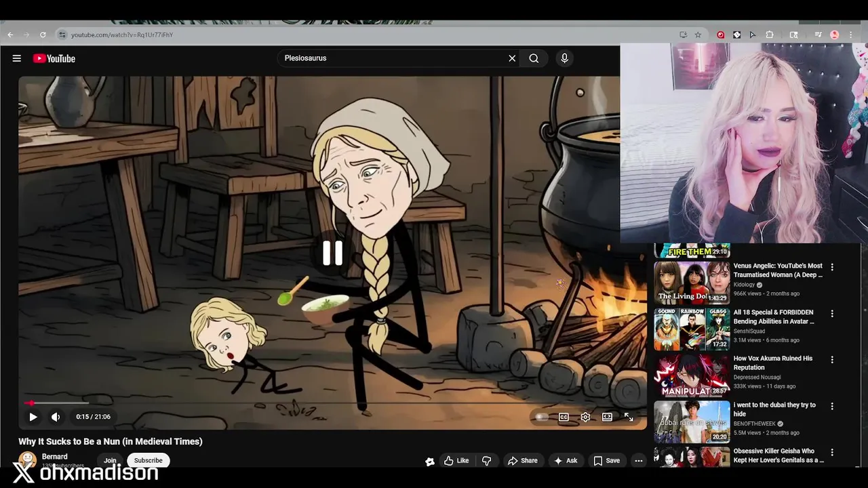Open Avatar Bending Abilities thumbnail
868x488 pixels.
[692, 329]
